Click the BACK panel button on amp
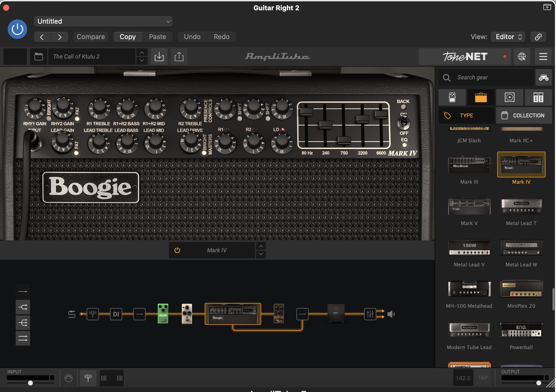The width and height of the screenshot is (556, 392). point(403,107)
